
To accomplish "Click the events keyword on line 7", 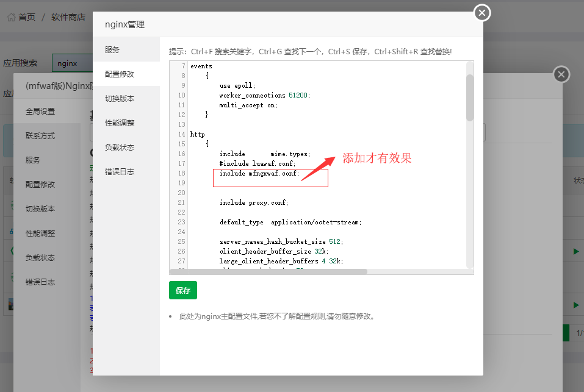I will point(201,66).
